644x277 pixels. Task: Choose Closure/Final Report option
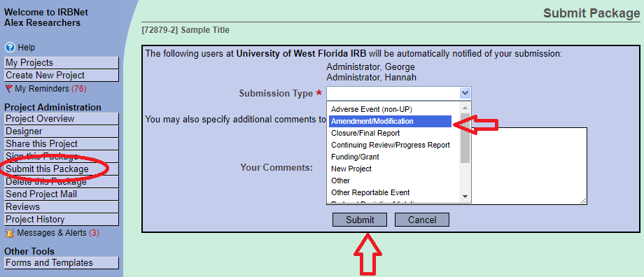pos(365,134)
